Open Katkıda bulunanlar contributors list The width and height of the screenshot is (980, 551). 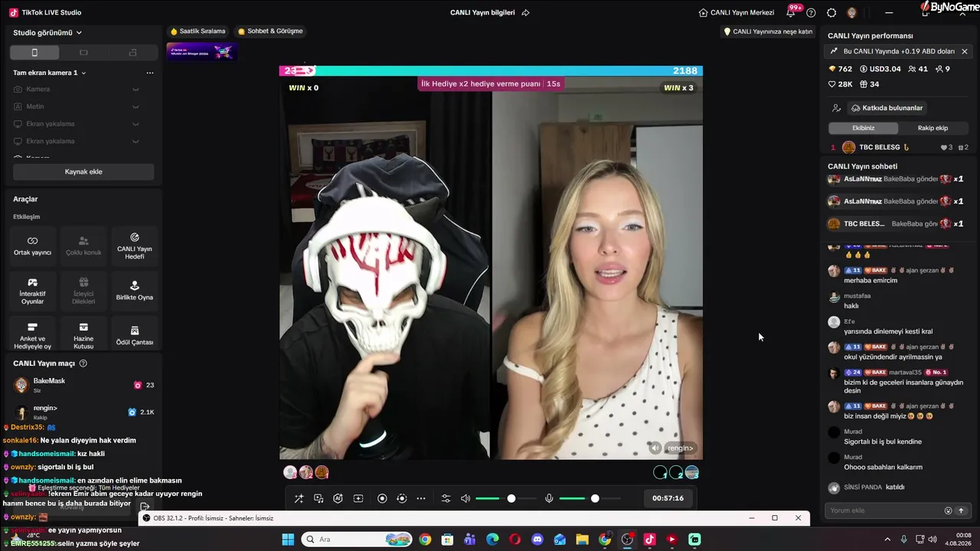(887, 108)
